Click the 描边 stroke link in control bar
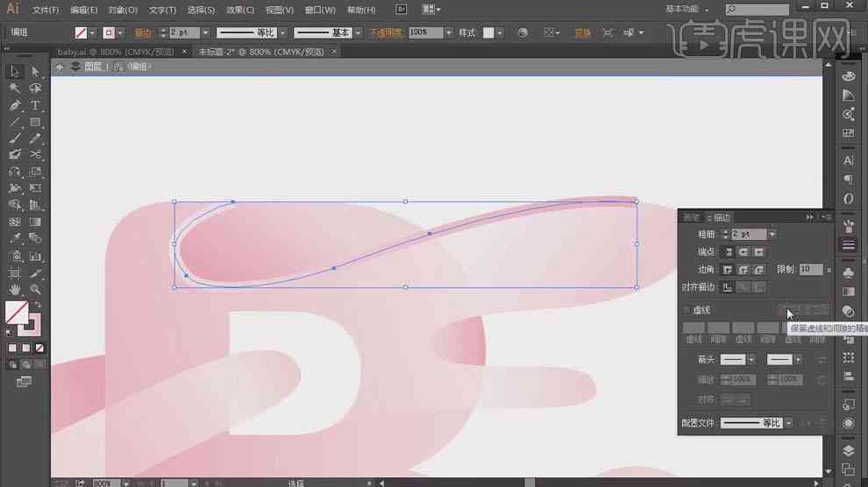Screen dimensions: 868x487 coord(143,32)
